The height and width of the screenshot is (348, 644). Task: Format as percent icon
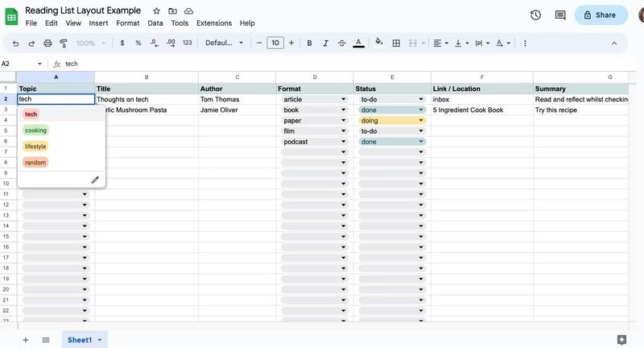click(138, 43)
